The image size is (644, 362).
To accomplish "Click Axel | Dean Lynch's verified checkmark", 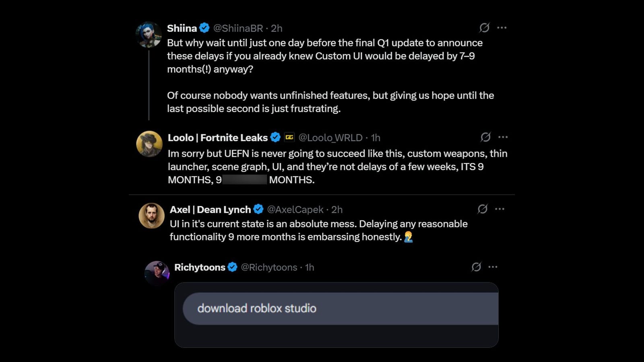I will click(x=258, y=209).
